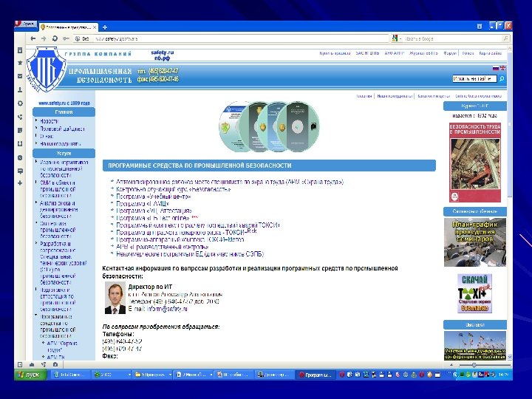Screen dimensions: 532x399
Task: Switch site to Russian flag language
Action: click(x=495, y=68)
